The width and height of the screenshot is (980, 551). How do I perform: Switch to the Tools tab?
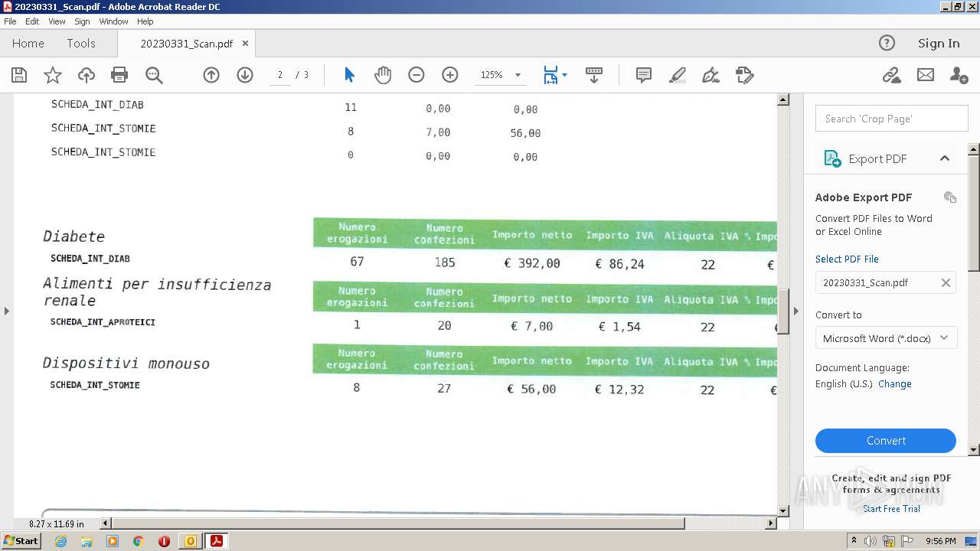pos(81,44)
